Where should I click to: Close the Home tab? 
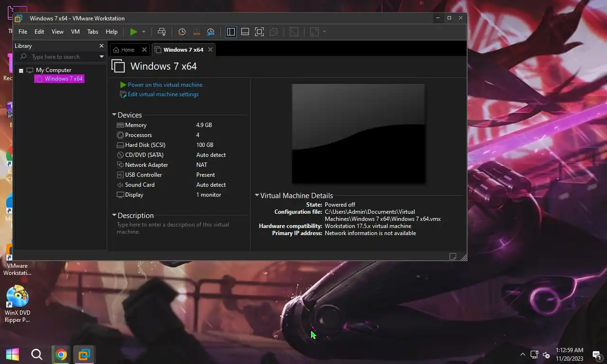pyautogui.click(x=144, y=50)
